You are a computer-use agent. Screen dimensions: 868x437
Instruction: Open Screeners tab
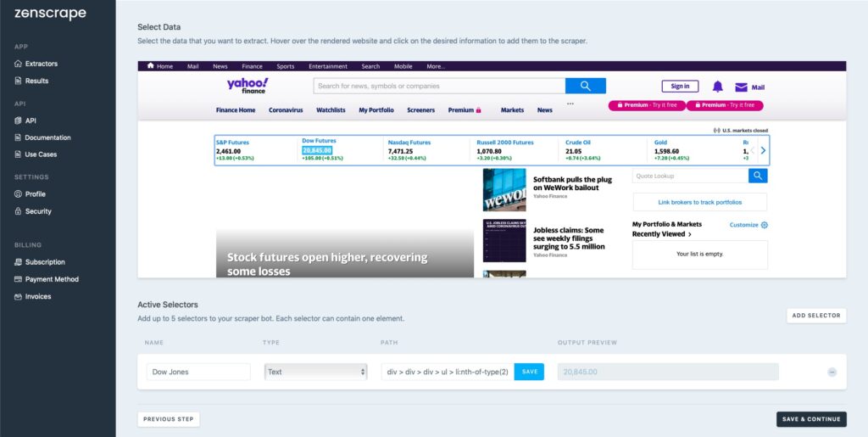(420, 110)
